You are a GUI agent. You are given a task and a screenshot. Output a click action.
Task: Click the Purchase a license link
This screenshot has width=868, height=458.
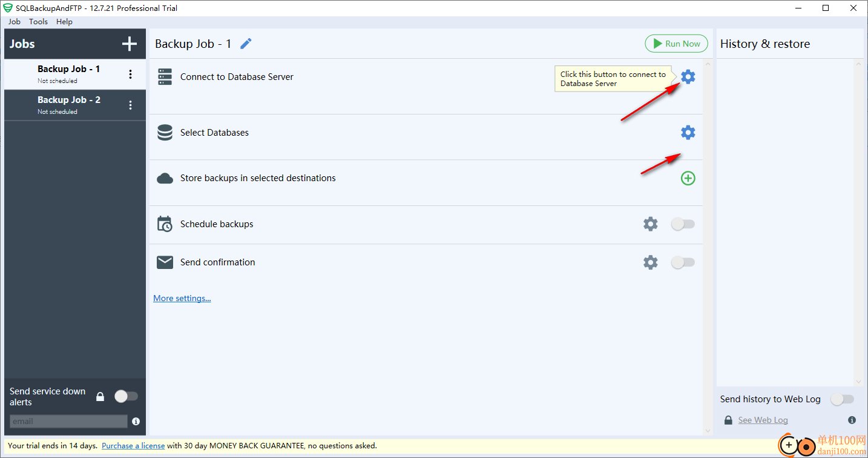pyautogui.click(x=133, y=445)
